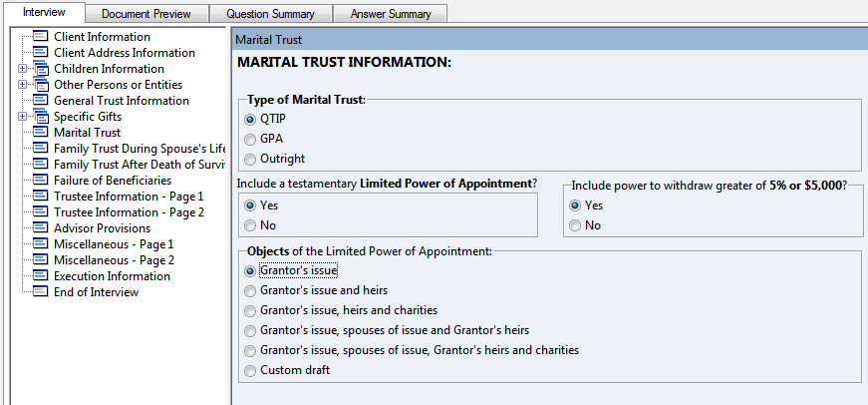
Task: Open the Answer Summary tab
Action: (391, 14)
